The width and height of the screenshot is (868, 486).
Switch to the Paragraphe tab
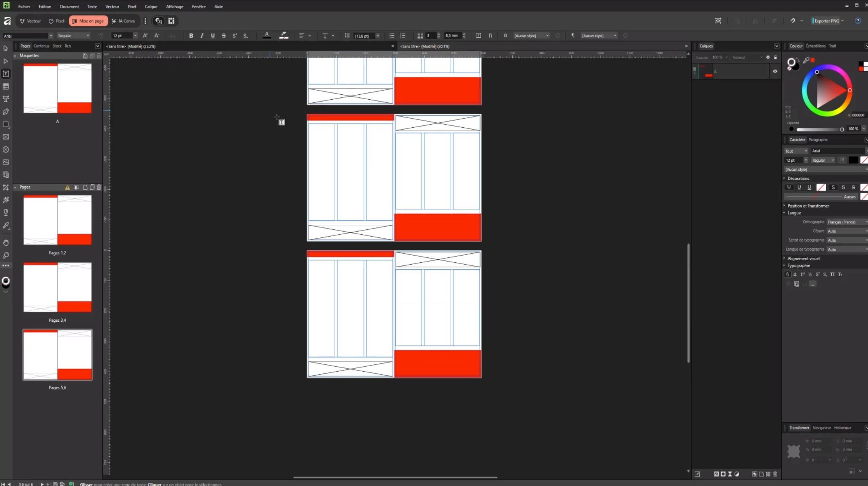818,140
